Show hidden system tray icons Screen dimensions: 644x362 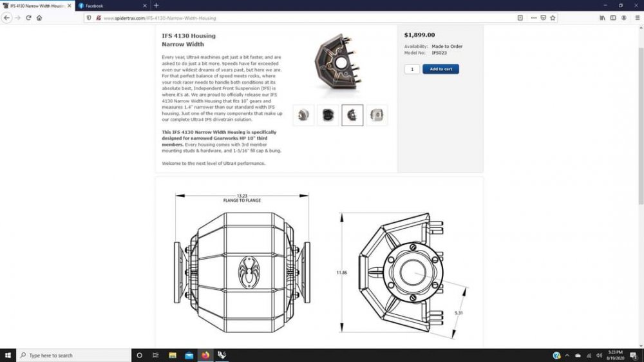[567, 355]
